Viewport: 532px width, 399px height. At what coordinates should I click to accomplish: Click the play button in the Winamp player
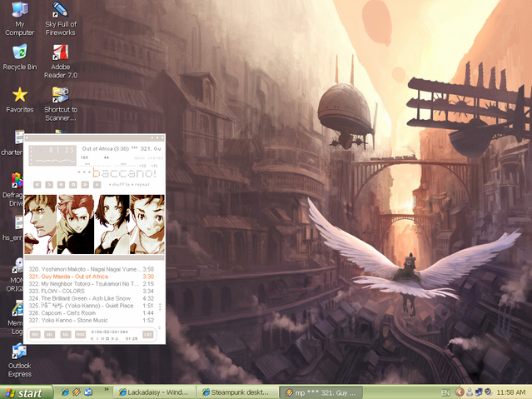click(49, 184)
